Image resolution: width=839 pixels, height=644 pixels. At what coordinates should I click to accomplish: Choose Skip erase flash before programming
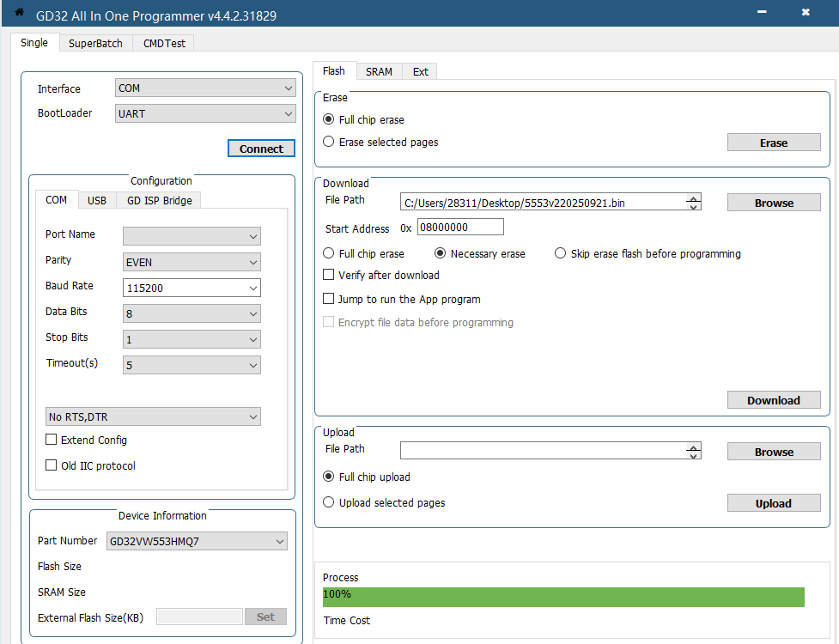tap(560, 253)
